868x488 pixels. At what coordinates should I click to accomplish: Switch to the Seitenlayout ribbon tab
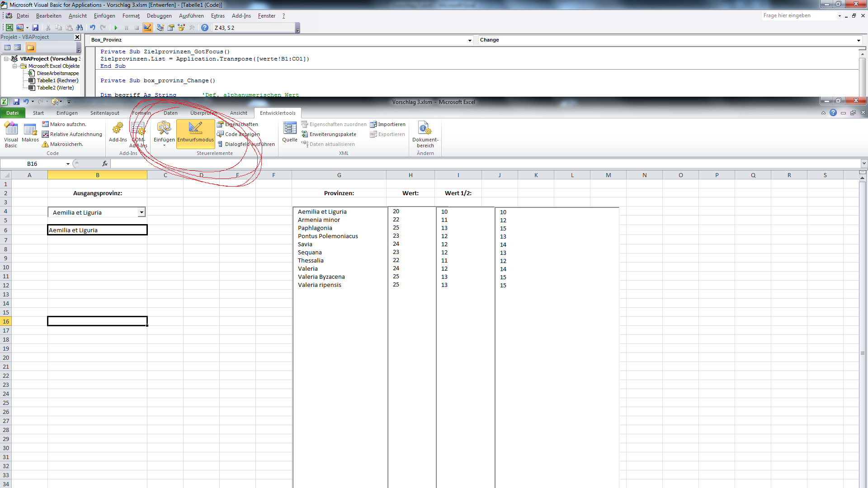104,113
